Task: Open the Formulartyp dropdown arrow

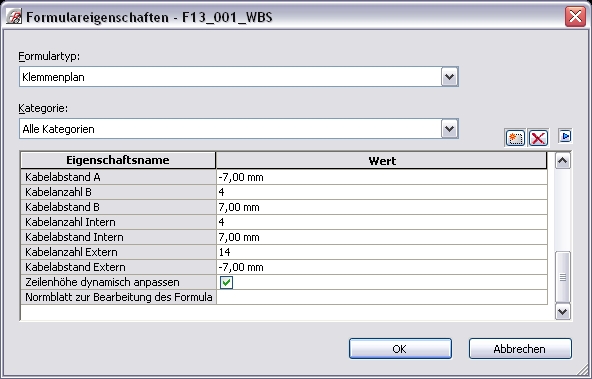Action: click(449, 77)
